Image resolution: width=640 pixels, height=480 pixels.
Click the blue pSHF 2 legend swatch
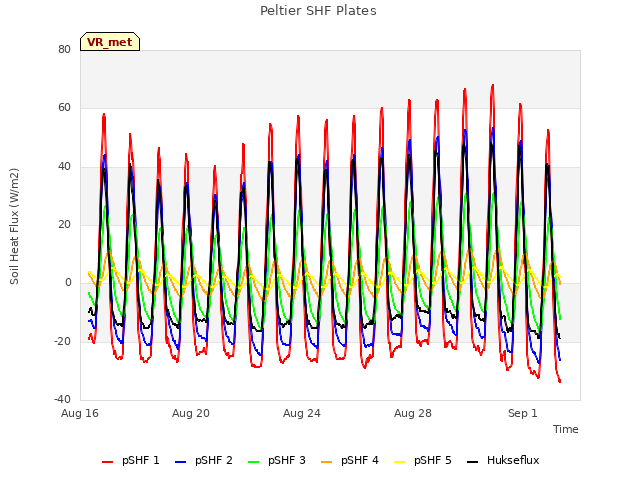click(180, 462)
